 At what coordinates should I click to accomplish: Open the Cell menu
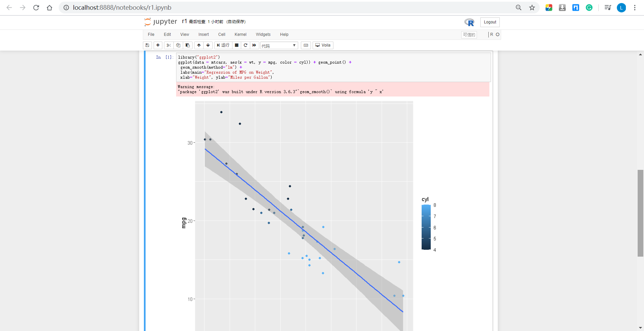(x=222, y=35)
